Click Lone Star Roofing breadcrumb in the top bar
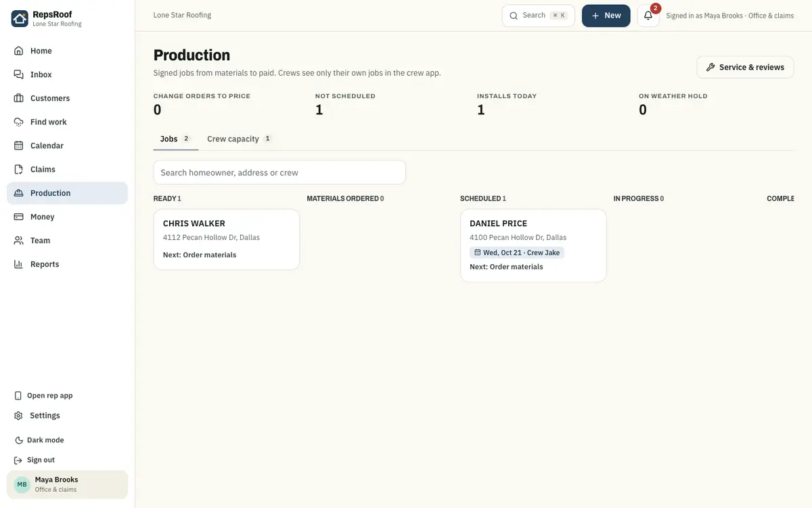Image resolution: width=812 pixels, height=508 pixels. (182, 15)
